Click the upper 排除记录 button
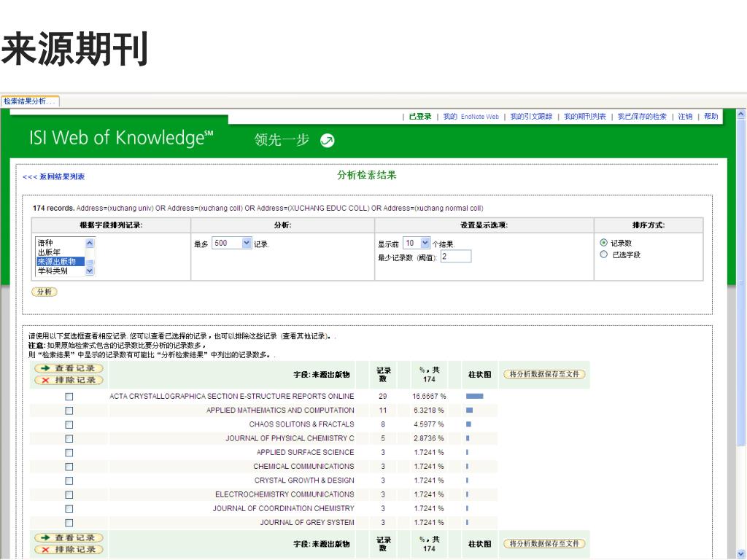The height and width of the screenshot is (560, 747). (x=69, y=380)
